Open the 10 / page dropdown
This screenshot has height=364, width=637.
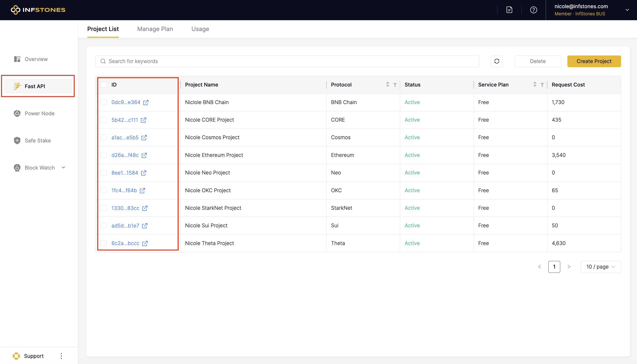pos(600,267)
